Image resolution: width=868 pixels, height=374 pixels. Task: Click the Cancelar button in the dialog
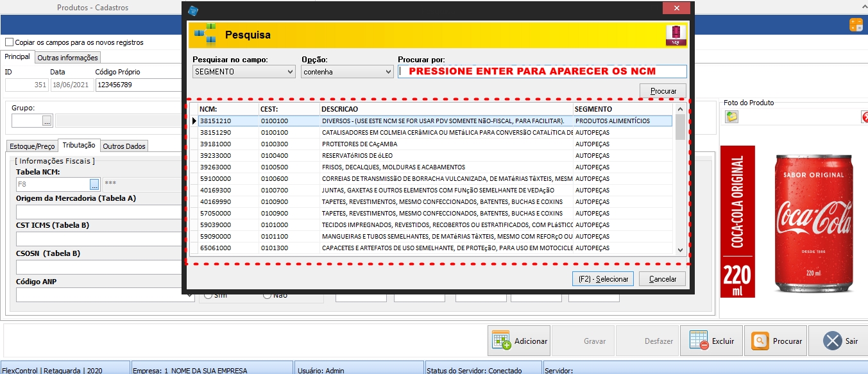tap(662, 279)
